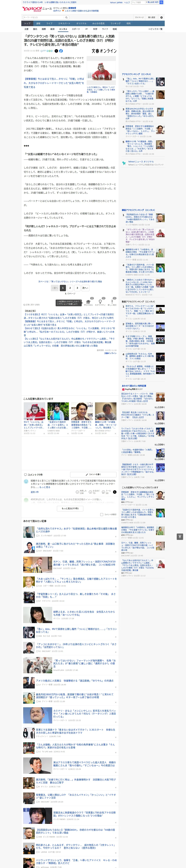The image size is (186, 868).
Task: Open the 主要 category tab
Action: pyautogui.click(x=26, y=29)
